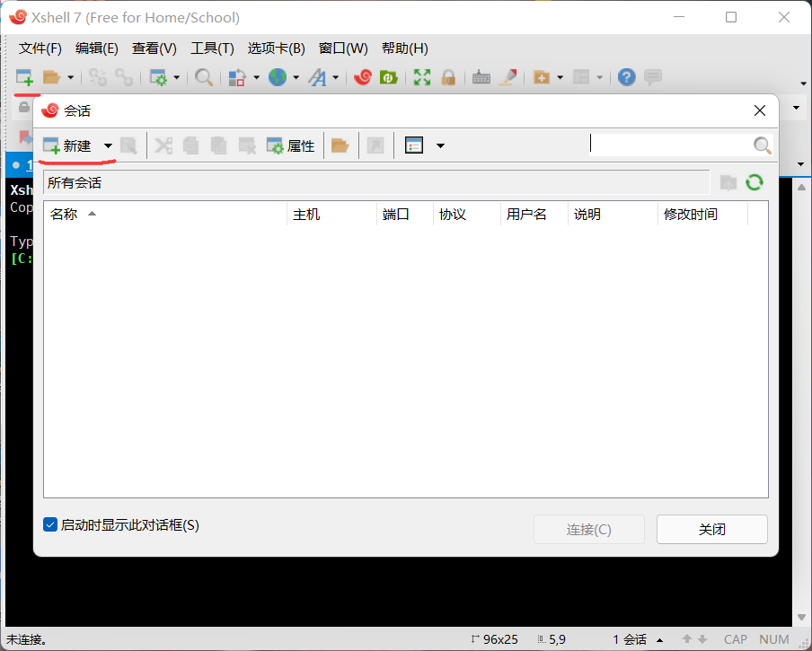This screenshot has width=812, height=651.
Task: Toggle the NUM indicator in the status bar
Action: point(773,638)
